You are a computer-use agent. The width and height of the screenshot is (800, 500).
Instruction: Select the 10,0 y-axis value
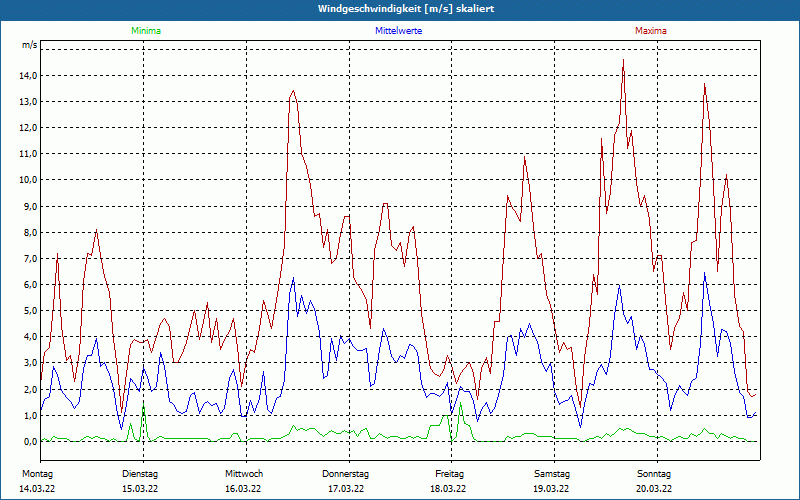point(27,180)
